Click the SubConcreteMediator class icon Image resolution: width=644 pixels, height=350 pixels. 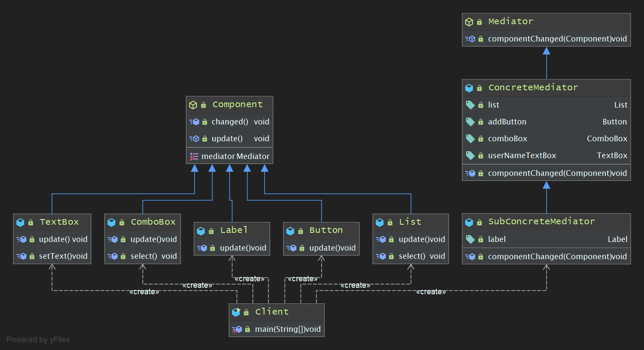pos(469,222)
